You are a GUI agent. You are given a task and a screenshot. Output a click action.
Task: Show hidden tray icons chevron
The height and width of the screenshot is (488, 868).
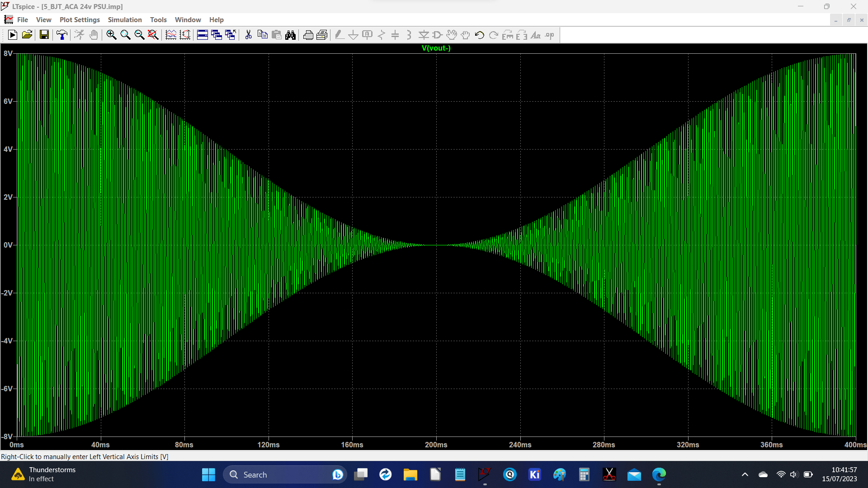(745, 474)
